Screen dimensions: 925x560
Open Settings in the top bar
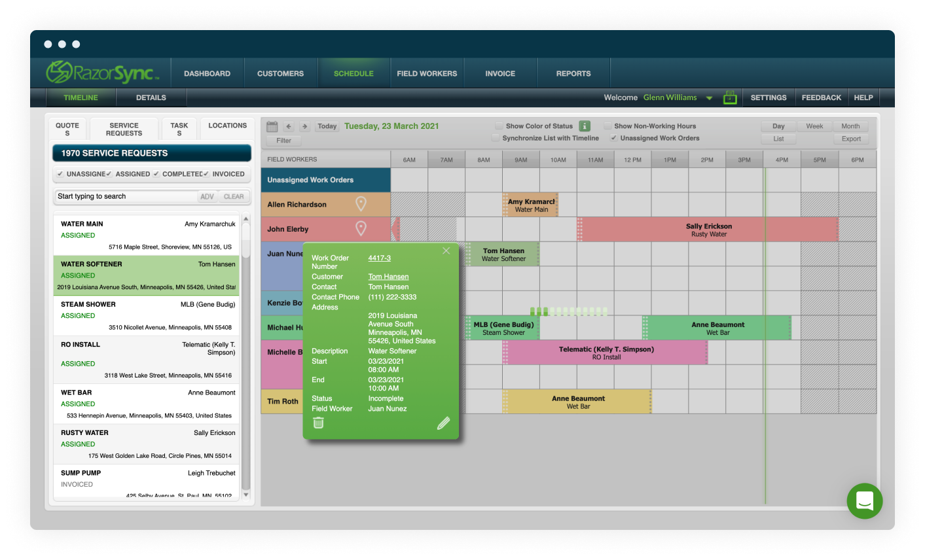click(x=769, y=97)
